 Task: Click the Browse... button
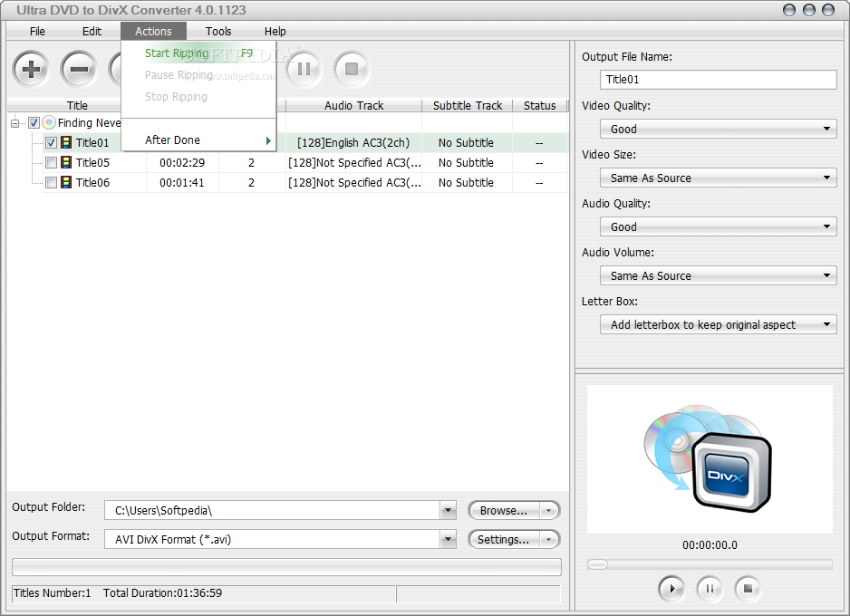coord(504,510)
